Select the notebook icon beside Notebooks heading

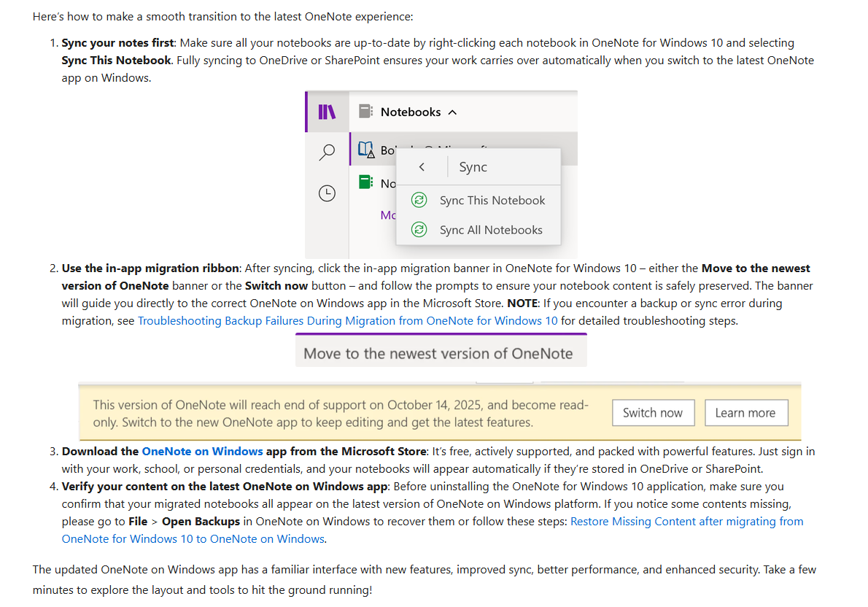[366, 112]
